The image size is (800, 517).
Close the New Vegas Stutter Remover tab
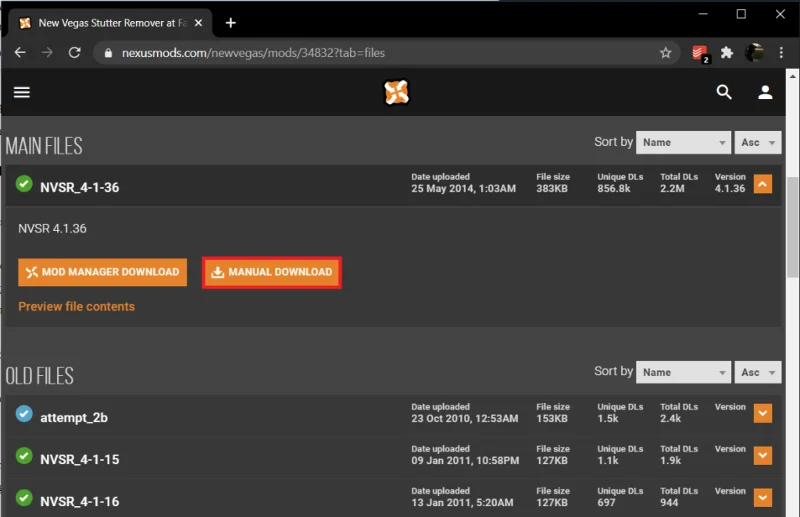click(198, 23)
